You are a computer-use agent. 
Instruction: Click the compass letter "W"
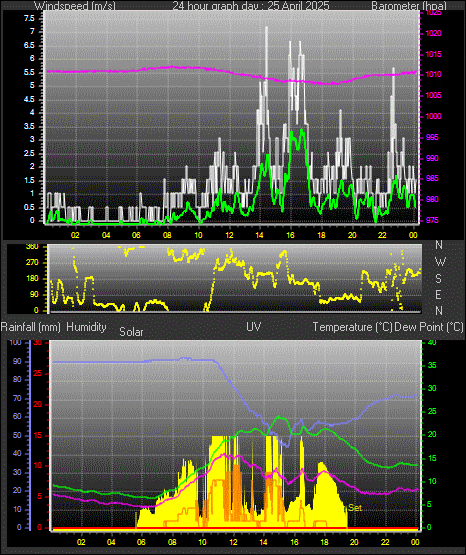pyautogui.click(x=440, y=262)
